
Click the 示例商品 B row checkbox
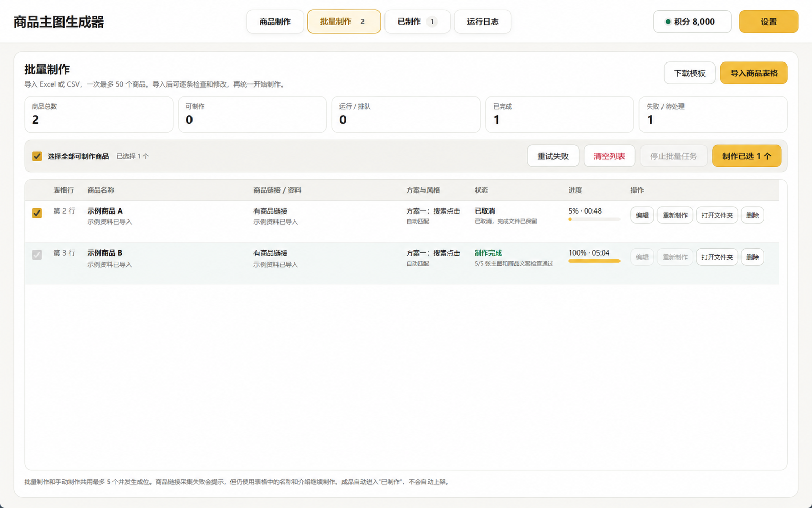coord(37,255)
